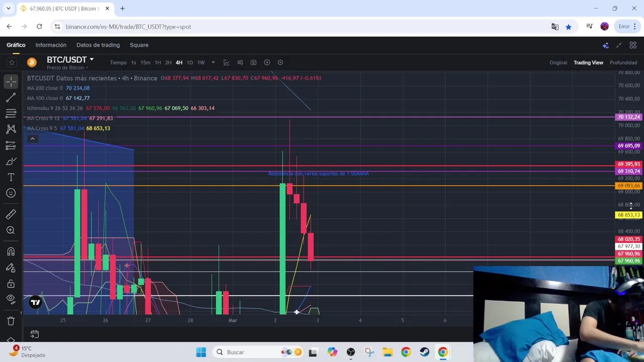644x362 pixels.
Task: Toggle lock all drawing tools
Action: 11,284
